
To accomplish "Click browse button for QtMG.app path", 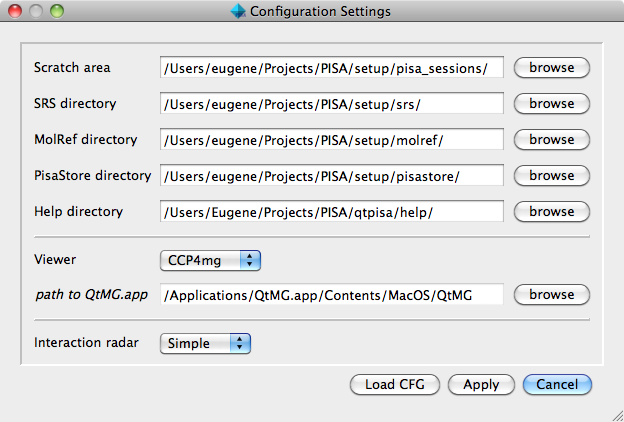I will click(551, 295).
